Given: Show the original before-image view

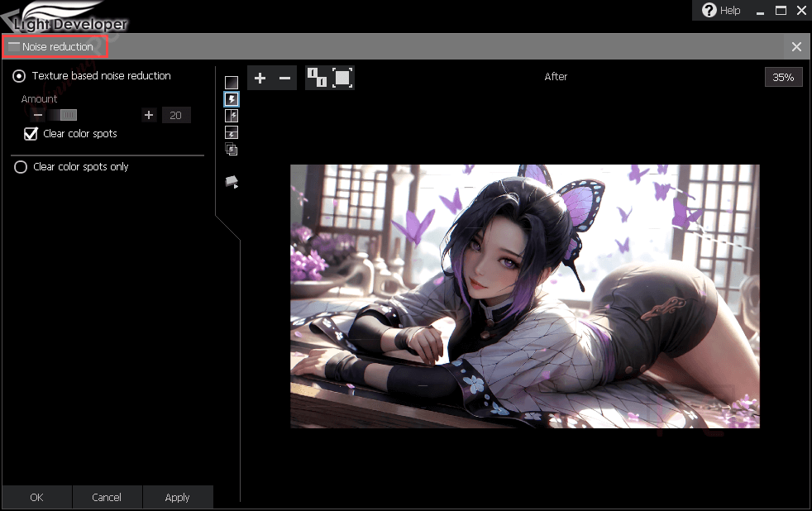Looking at the screenshot, I should (232, 83).
